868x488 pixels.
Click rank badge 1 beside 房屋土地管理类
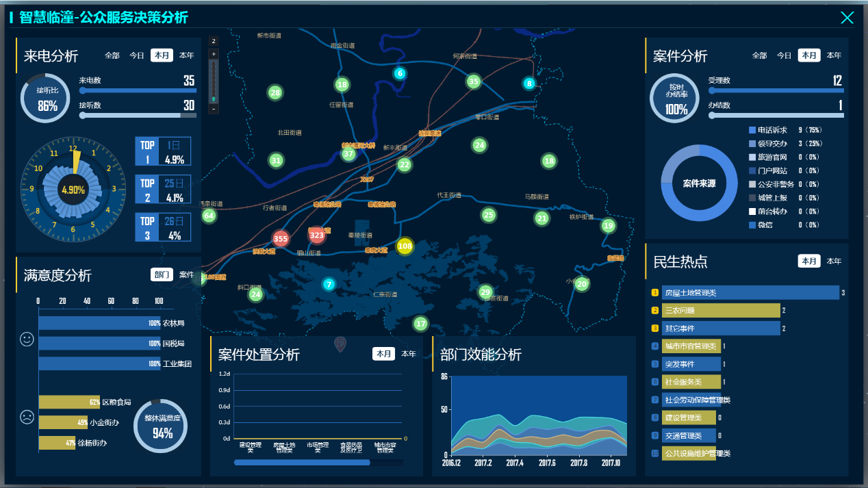(x=654, y=293)
